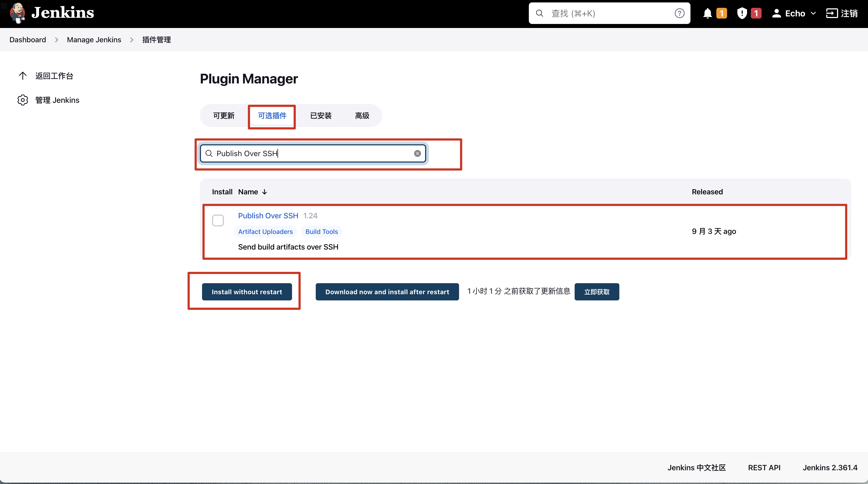Image resolution: width=868 pixels, height=484 pixels.
Task: Click the logout arrow icon
Action: (832, 13)
